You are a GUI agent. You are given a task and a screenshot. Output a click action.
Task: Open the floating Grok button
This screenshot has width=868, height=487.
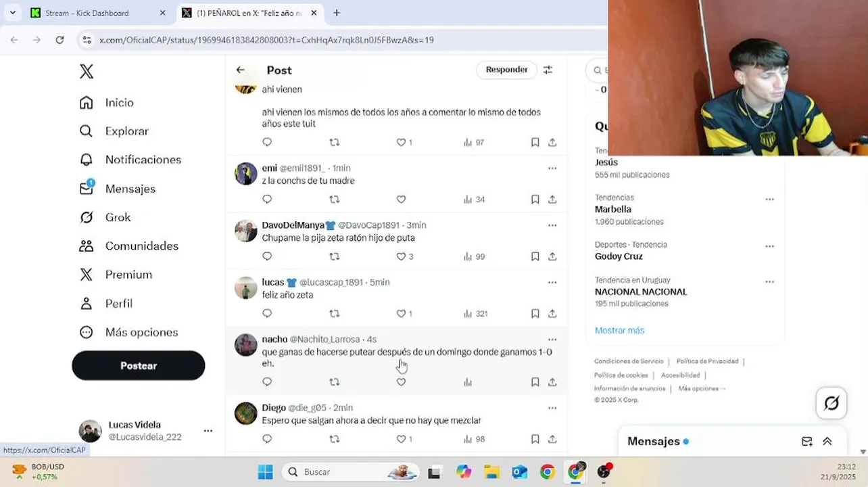(x=831, y=404)
